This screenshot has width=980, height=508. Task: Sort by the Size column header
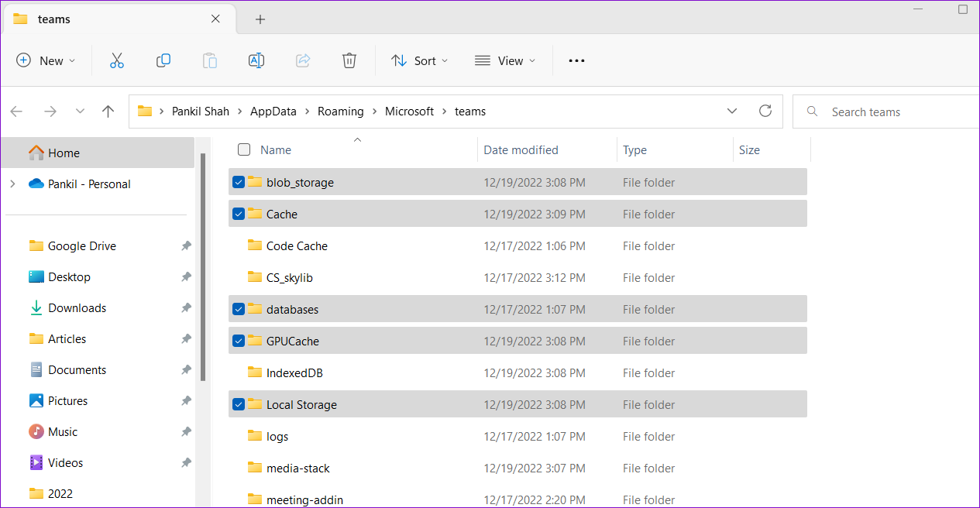749,149
